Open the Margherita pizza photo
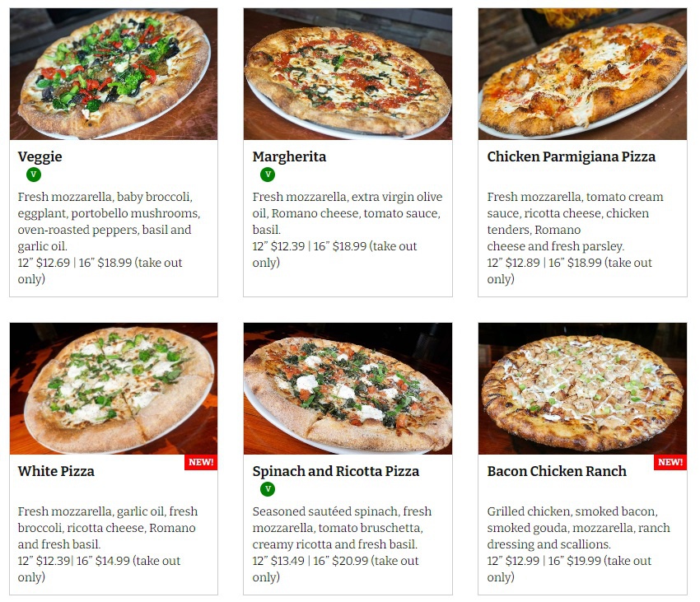Image resolution: width=700 pixels, height=602 pixels. point(348,73)
